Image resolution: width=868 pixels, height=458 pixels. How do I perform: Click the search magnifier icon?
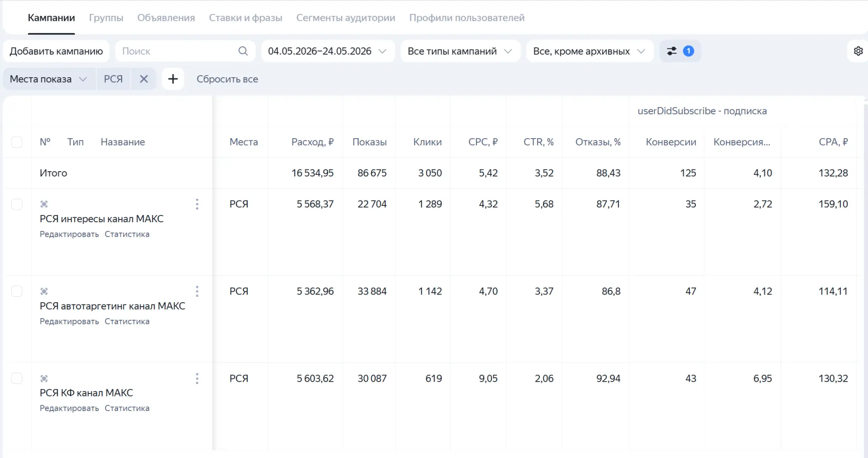(243, 51)
